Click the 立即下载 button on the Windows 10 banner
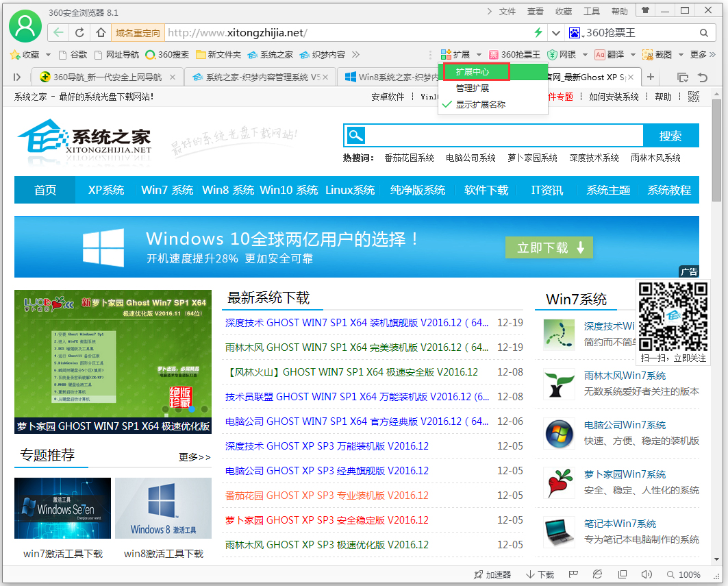The width and height of the screenshot is (728, 586). click(x=549, y=247)
